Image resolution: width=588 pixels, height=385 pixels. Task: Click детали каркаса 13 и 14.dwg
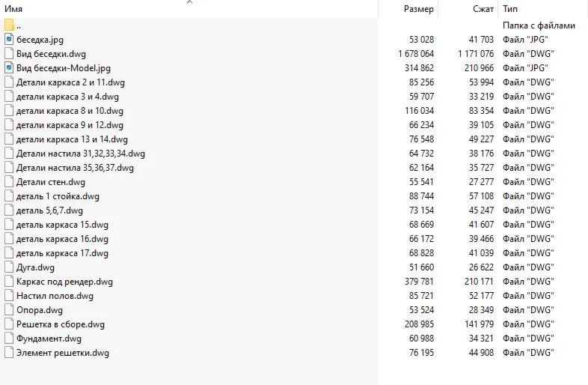(72, 139)
